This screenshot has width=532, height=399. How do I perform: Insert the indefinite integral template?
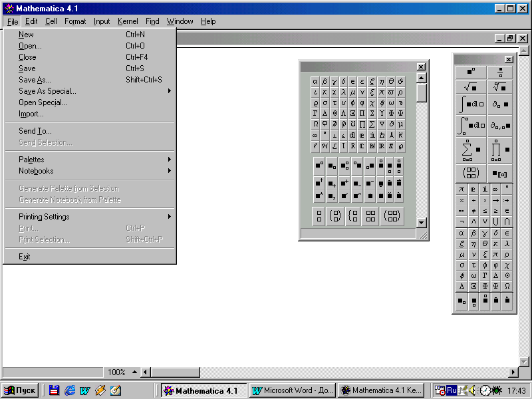(x=471, y=104)
